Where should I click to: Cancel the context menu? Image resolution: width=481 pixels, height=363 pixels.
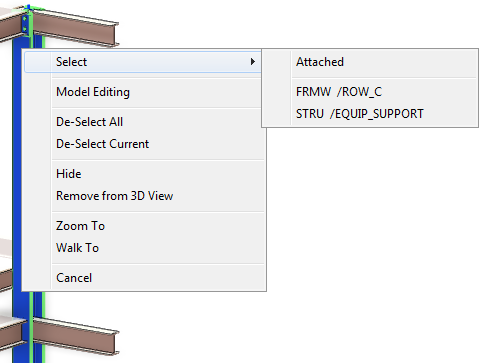pos(74,278)
